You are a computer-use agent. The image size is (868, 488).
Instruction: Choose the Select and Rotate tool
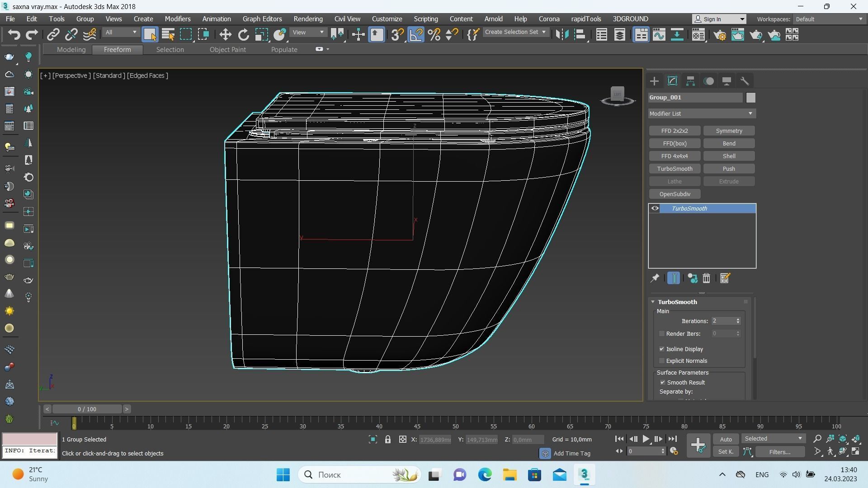pos(243,35)
